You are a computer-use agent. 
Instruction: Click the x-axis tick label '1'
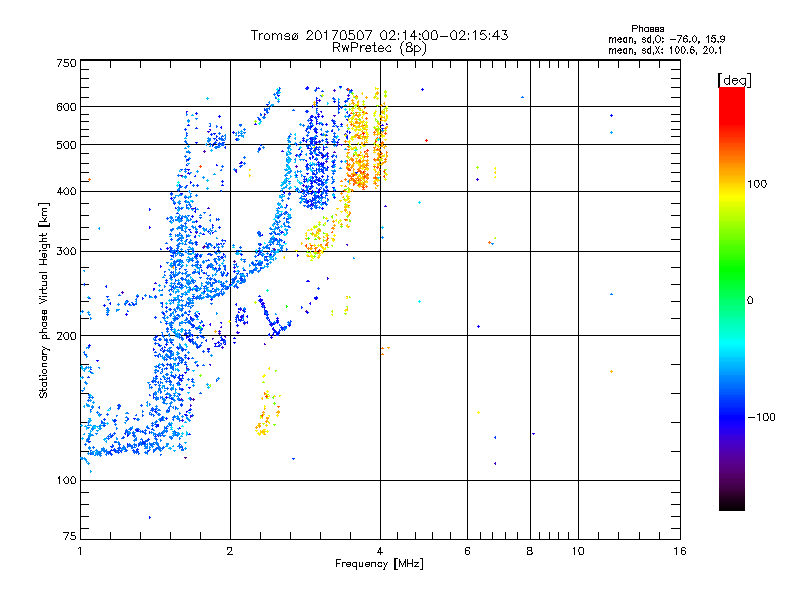pos(80,551)
